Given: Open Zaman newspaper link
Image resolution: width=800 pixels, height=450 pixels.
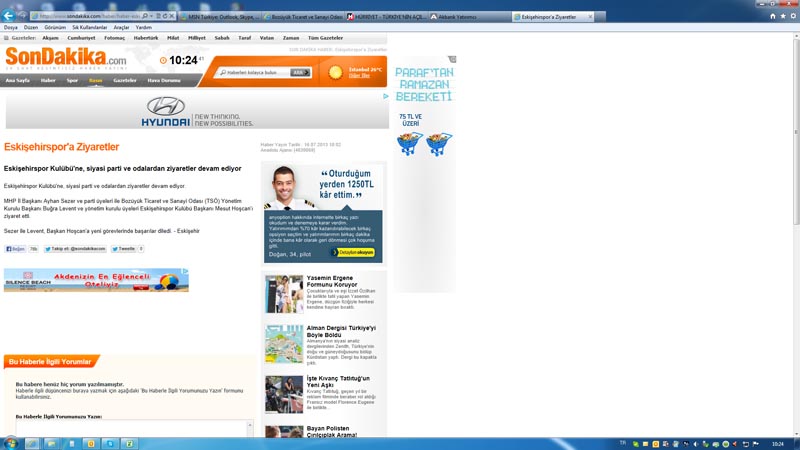Looking at the screenshot, I should point(291,38).
